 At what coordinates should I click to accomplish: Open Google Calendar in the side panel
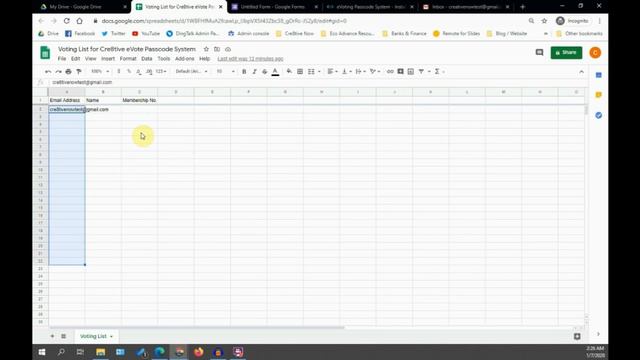coord(599,75)
